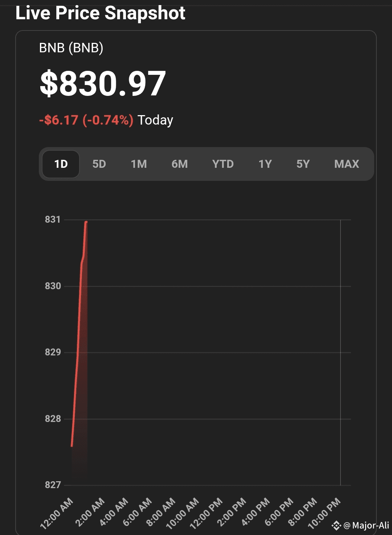Click the -$6.17 (-0.74%) change text

tap(86, 120)
